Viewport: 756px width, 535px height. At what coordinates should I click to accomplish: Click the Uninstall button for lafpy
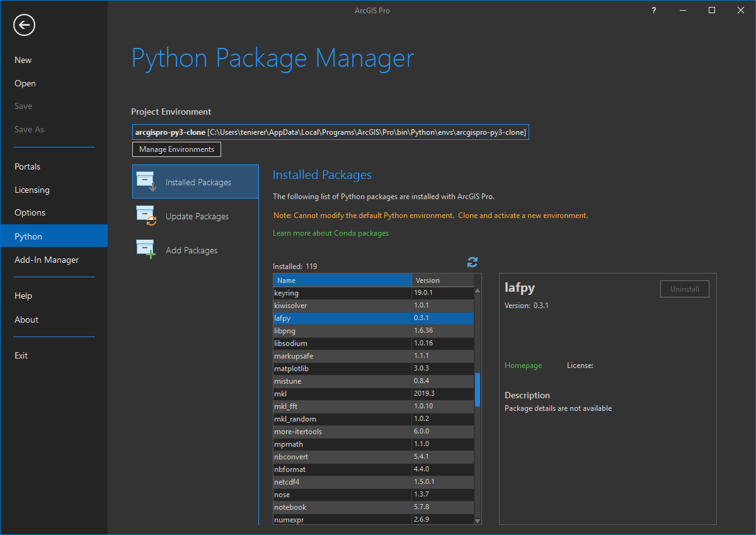point(685,289)
